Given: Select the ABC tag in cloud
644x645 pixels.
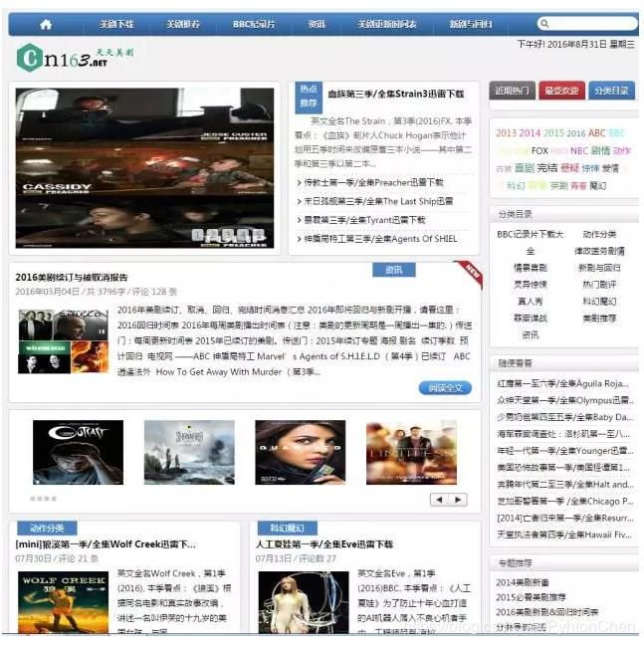Looking at the screenshot, I should [x=596, y=132].
